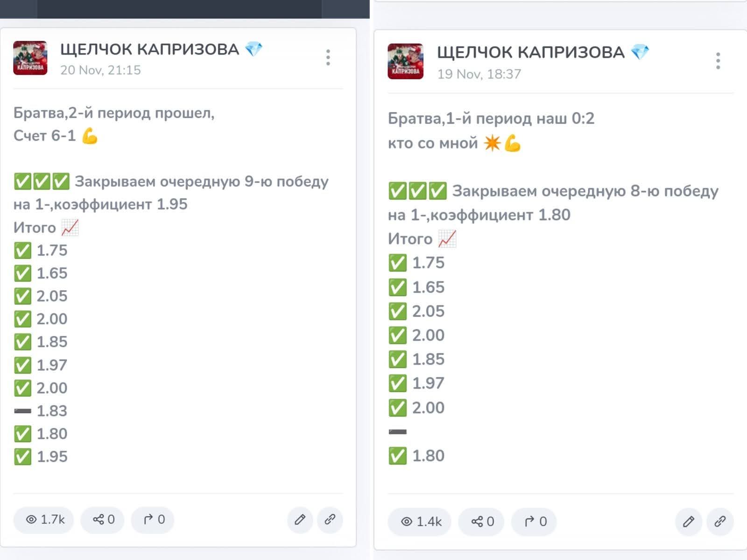The width and height of the screenshot is (747, 560).
Task: Open channel avatar on 19 Nov post
Action: pyautogui.click(x=406, y=61)
